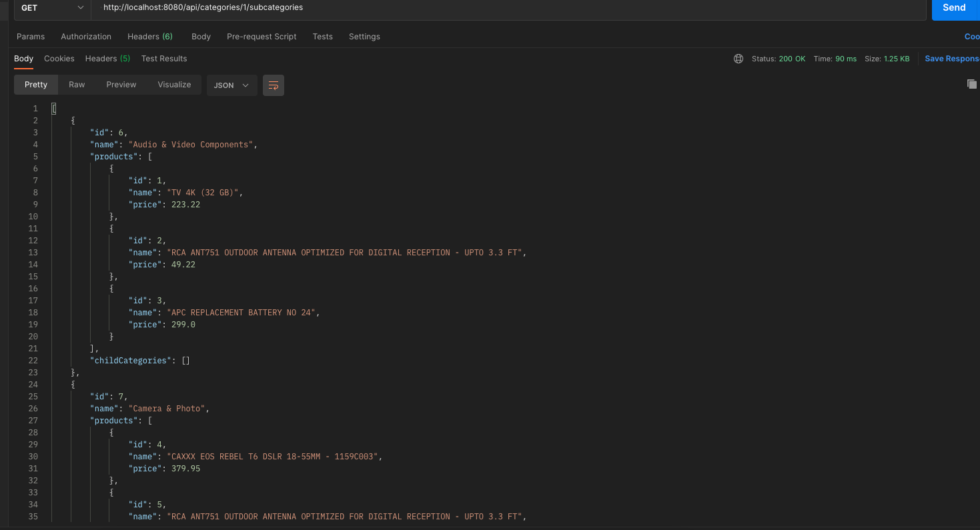Switch to Raw view

(77, 85)
